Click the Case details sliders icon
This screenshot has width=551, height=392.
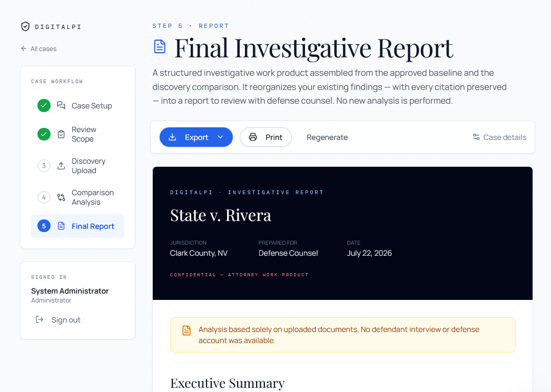[x=476, y=137]
